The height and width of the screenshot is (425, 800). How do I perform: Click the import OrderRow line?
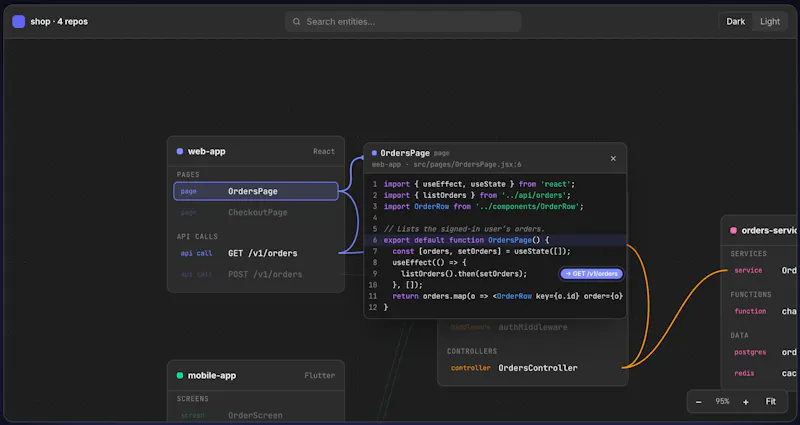click(x=483, y=206)
